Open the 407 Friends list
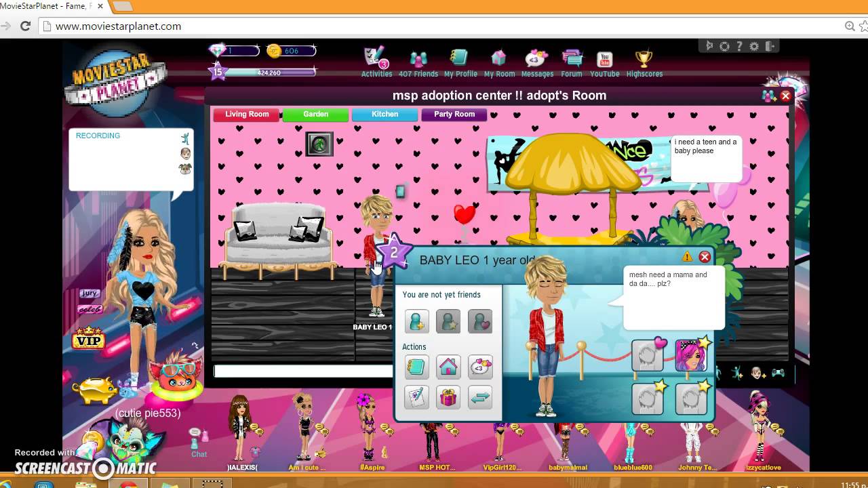 [x=418, y=59]
